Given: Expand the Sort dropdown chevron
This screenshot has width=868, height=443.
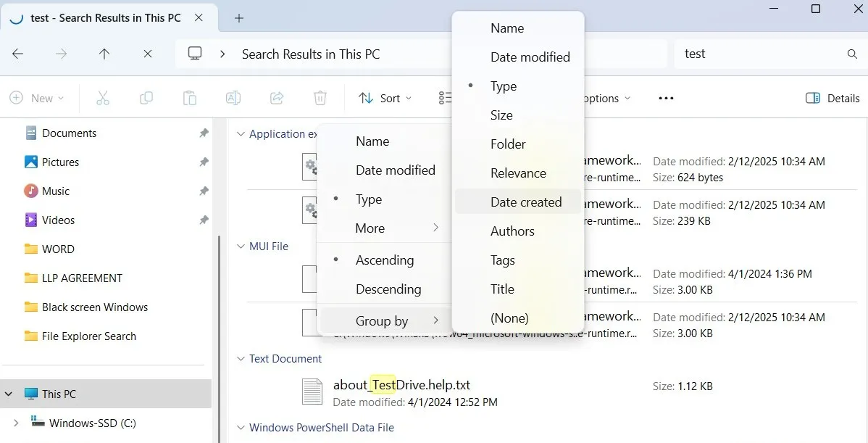Looking at the screenshot, I should click(x=408, y=98).
